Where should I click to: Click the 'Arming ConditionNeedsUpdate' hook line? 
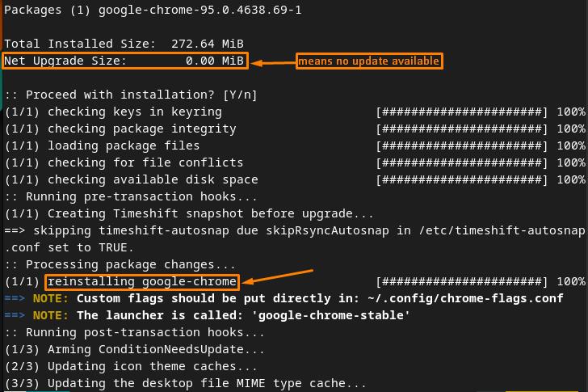[x=135, y=350]
